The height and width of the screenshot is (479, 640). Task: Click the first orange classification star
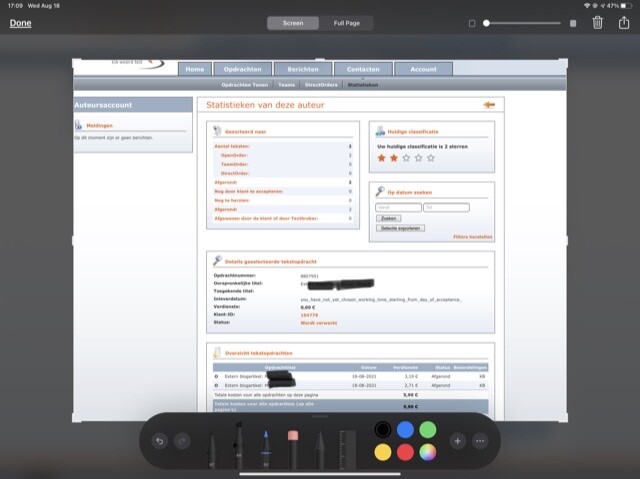(x=382, y=158)
